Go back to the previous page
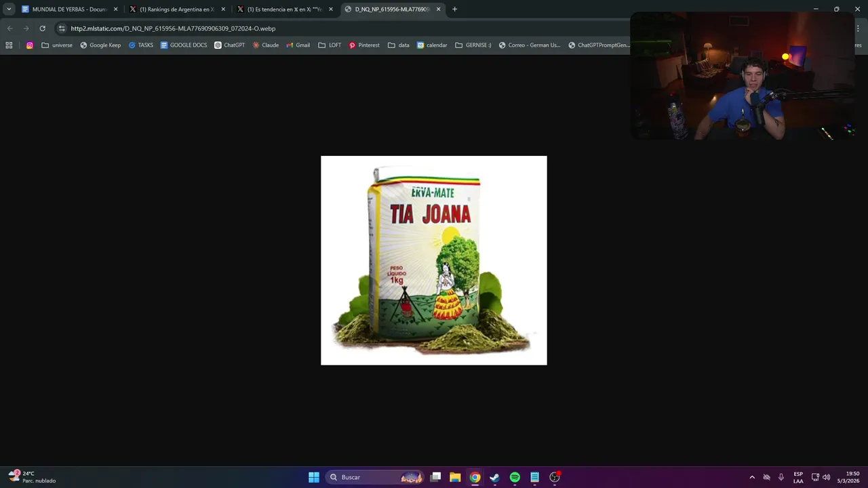 9,28
